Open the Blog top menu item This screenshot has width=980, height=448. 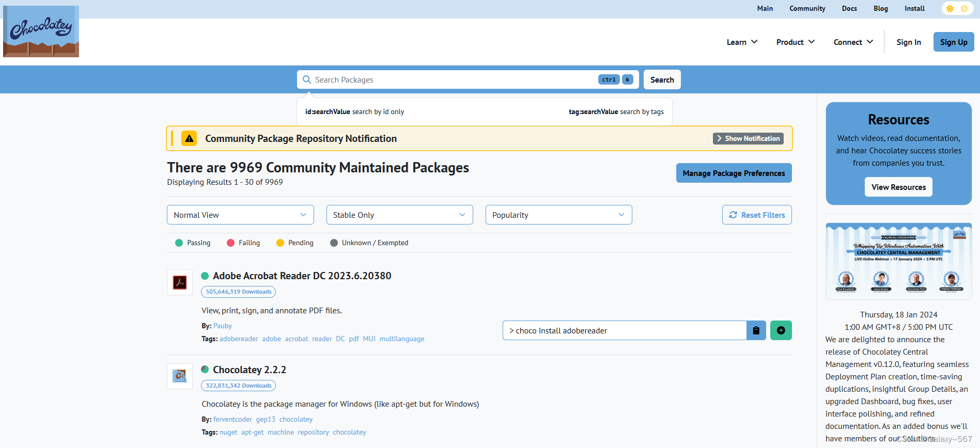[881, 8]
